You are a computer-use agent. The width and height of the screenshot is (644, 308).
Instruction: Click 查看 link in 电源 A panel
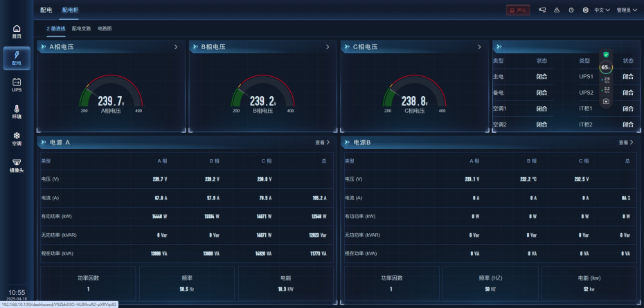pyautogui.click(x=323, y=142)
